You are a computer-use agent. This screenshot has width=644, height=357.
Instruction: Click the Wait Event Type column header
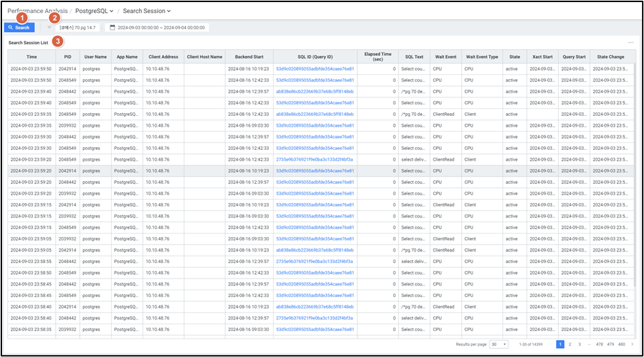tap(481, 57)
